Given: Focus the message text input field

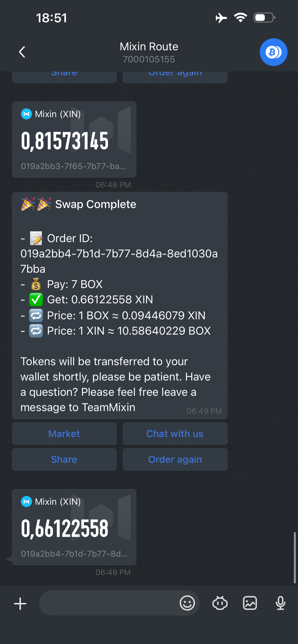Looking at the screenshot, I should (x=108, y=603).
